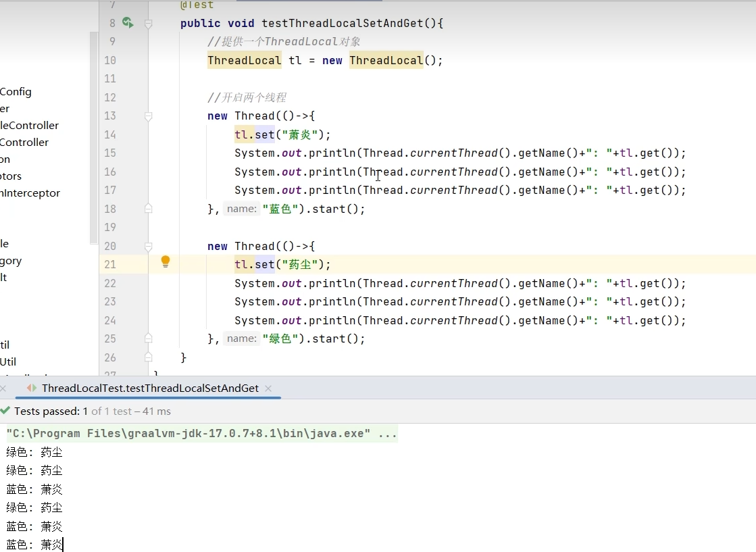Select Util item in project tree
The height and width of the screenshot is (552, 756).
[x=8, y=361]
